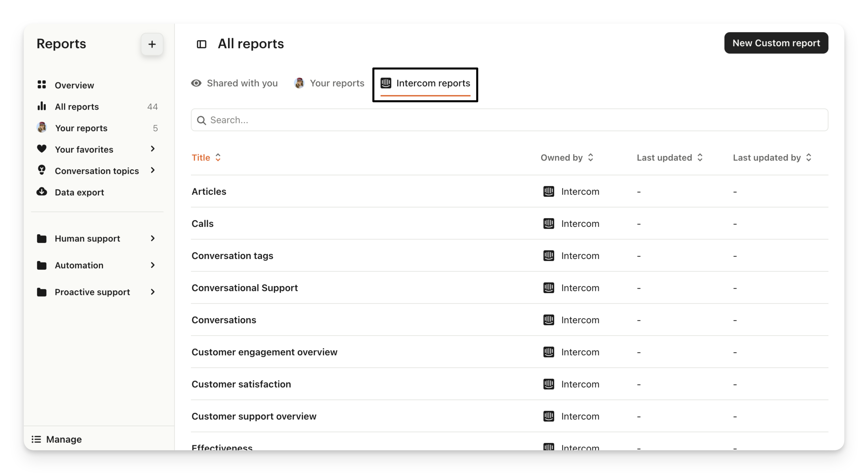
Task: Click the Search reports field
Action: click(509, 120)
